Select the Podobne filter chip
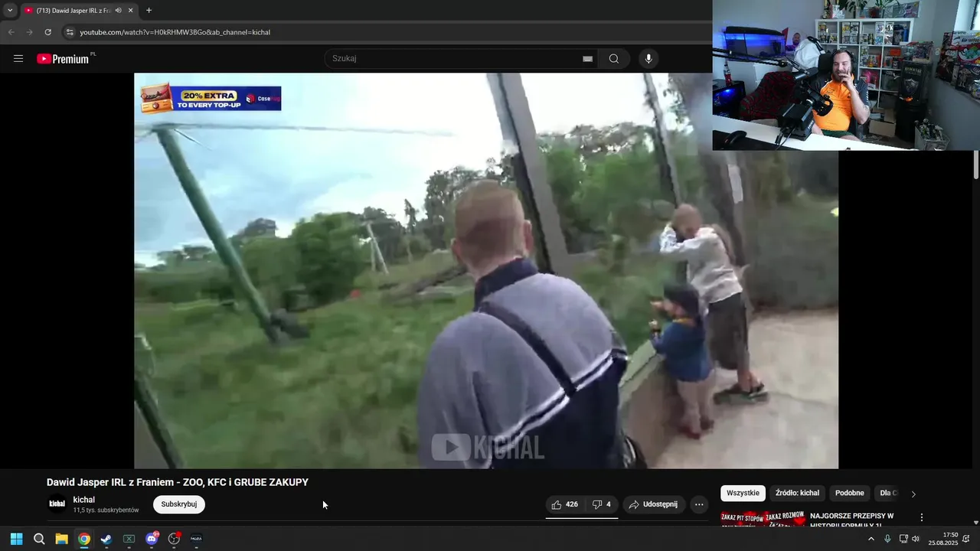 pos(849,494)
